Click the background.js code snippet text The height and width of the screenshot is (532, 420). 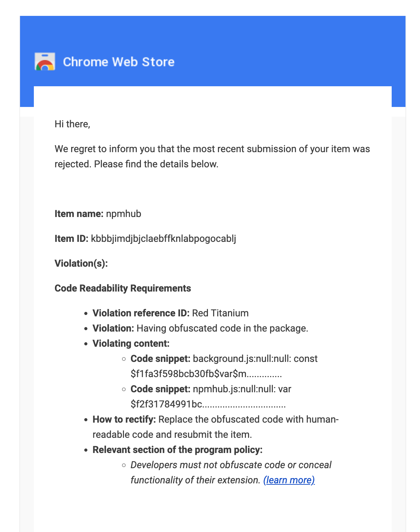[224, 366]
